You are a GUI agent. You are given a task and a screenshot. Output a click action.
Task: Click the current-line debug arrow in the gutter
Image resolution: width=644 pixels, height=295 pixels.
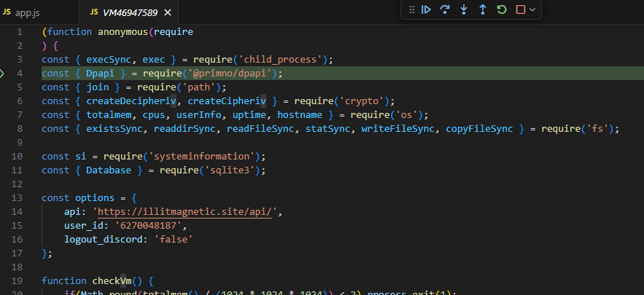(x=4, y=74)
